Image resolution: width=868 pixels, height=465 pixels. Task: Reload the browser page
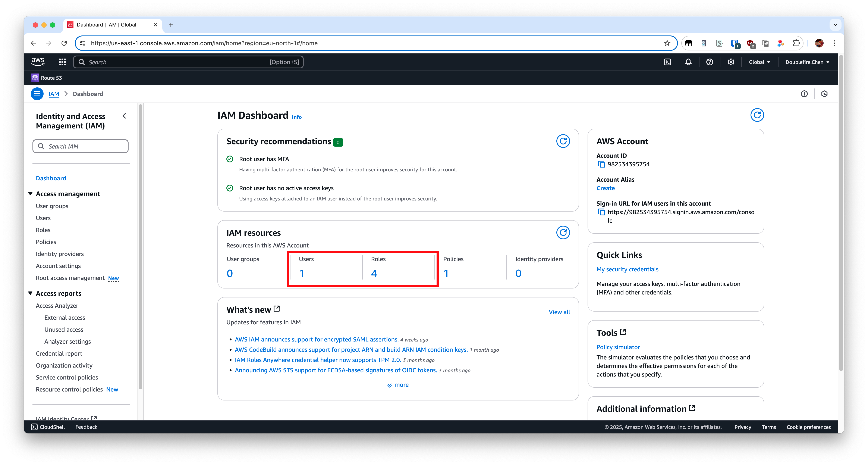[x=64, y=43]
